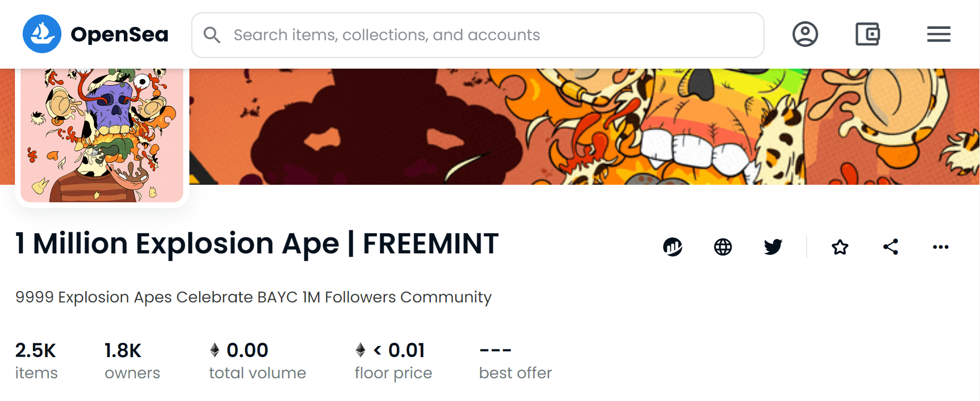The width and height of the screenshot is (980, 401).
Task: View the collection on Etherscan
Action: [672, 247]
